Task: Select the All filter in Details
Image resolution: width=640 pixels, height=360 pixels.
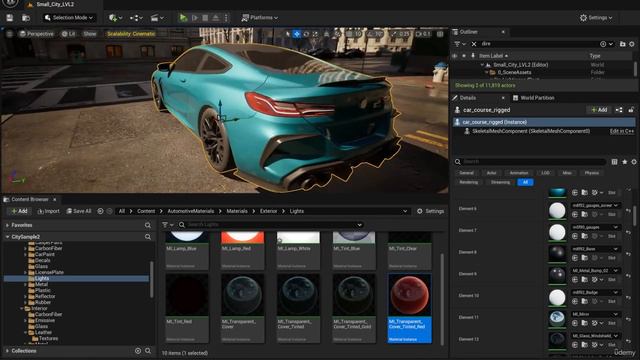Action: pyautogui.click(x=525, y=182)
